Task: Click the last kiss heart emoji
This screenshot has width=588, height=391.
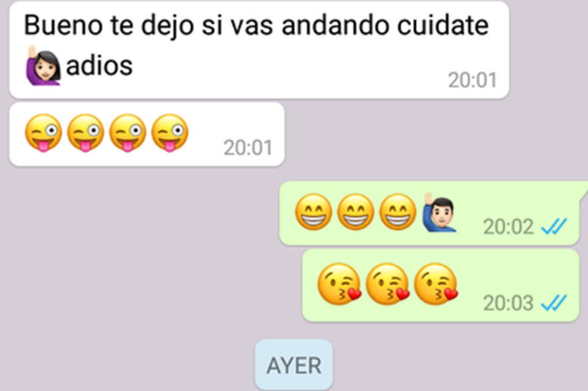Action: click(x=436, y=284)
